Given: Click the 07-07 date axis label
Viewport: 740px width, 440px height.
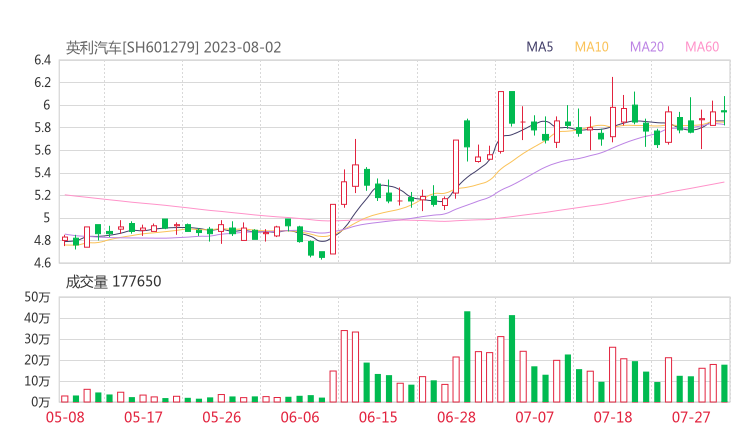Looking at the screenshot, I should point(535,417).
